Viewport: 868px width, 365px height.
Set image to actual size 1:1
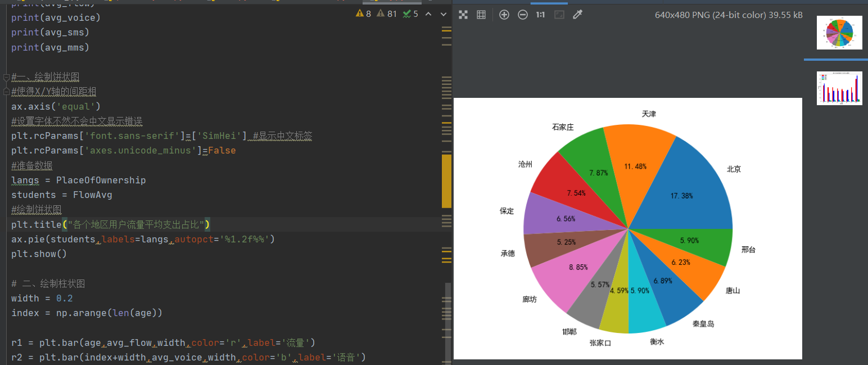[x=540, y=15]
